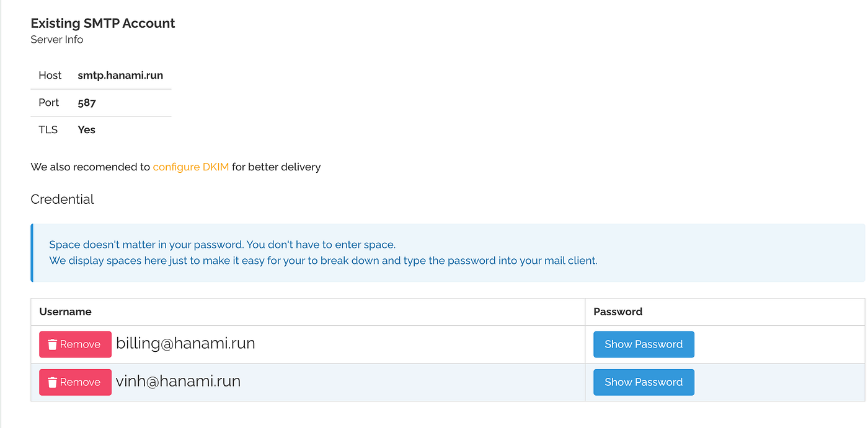
Task: Click the Username column header
Action: click(x=65, y=312)
